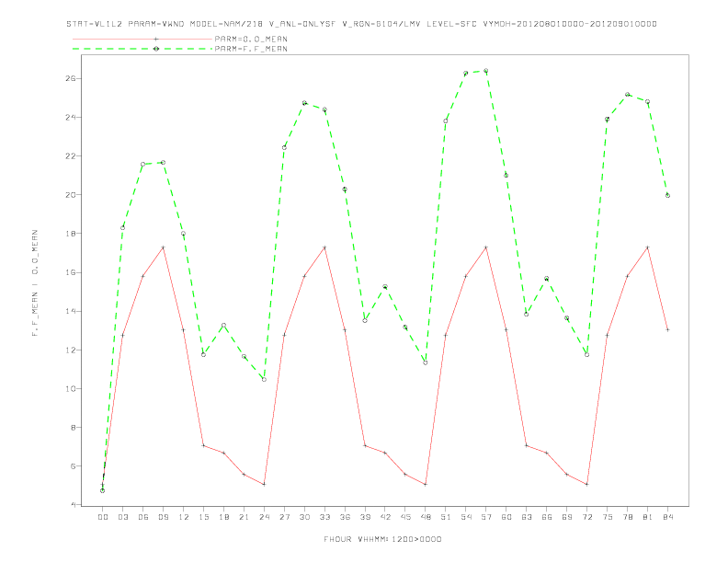Click x-axis tick label 39
The width and height of the screenshot is (728, 563).
pos(365,517)
